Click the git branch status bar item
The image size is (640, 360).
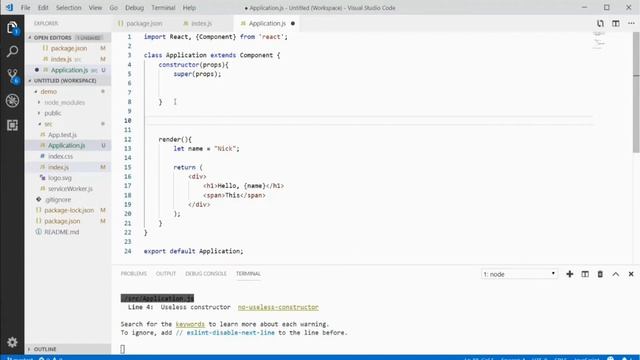click(20, 358)
